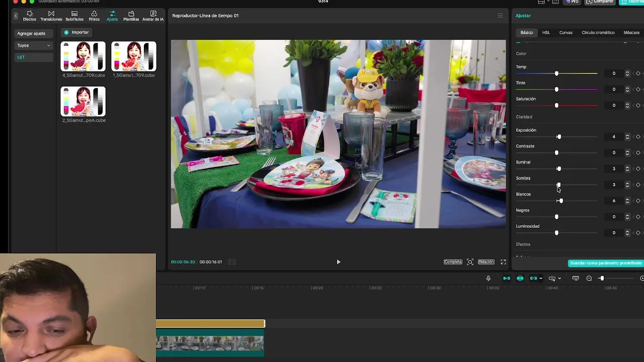Toggle clip linkage icon in timeline
The image size is (644, 362).
(533, 278)
